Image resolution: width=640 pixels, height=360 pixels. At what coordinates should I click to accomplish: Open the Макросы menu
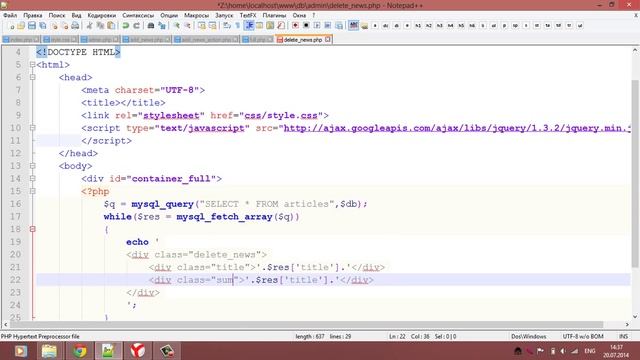point(196,15)
